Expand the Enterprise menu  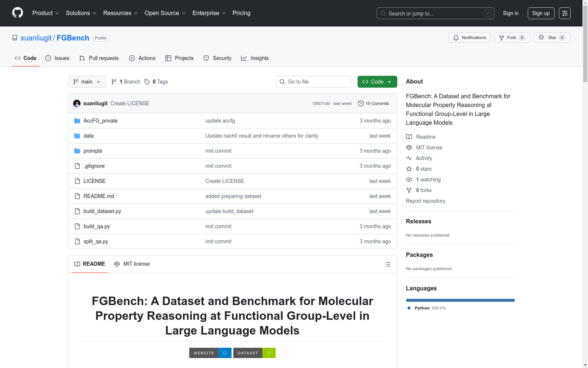point(209,13)
